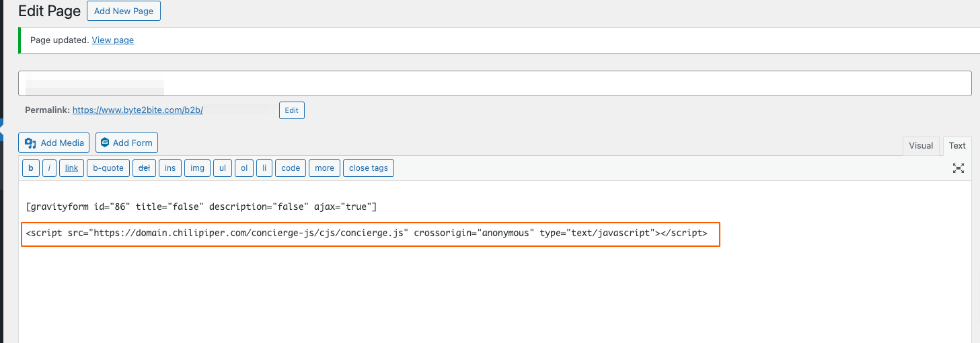
Task: Click the Add Form button
Action: pos(126,143)
